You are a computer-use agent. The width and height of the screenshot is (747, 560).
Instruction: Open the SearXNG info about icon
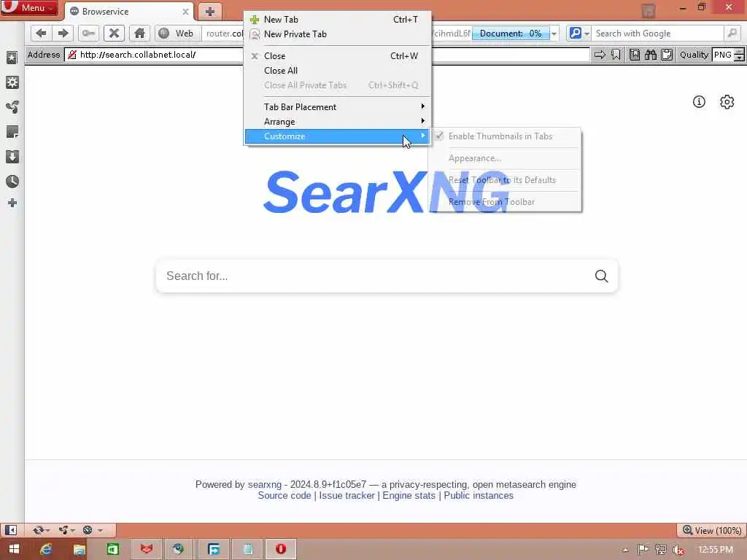(699, 101)
